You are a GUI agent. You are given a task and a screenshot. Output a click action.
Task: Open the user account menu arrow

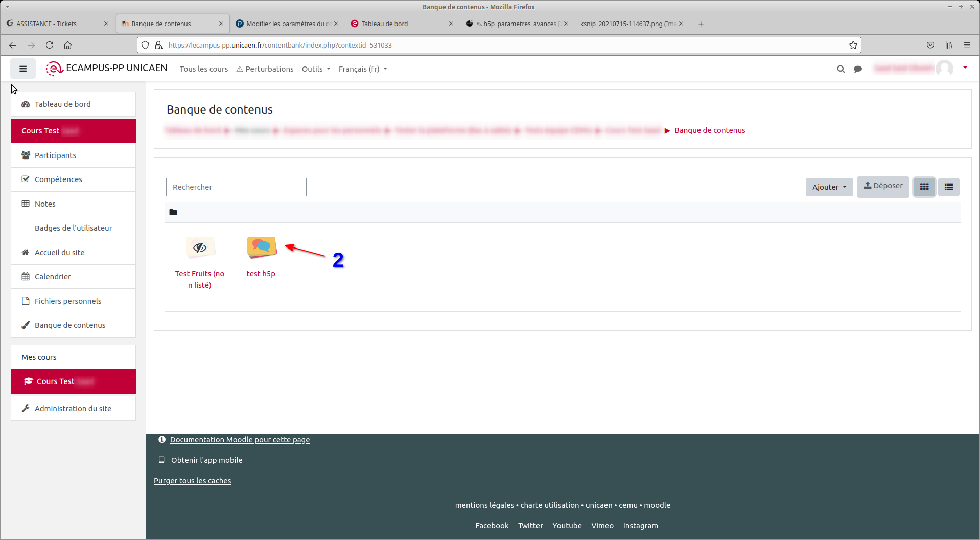(x=965, y=68)
